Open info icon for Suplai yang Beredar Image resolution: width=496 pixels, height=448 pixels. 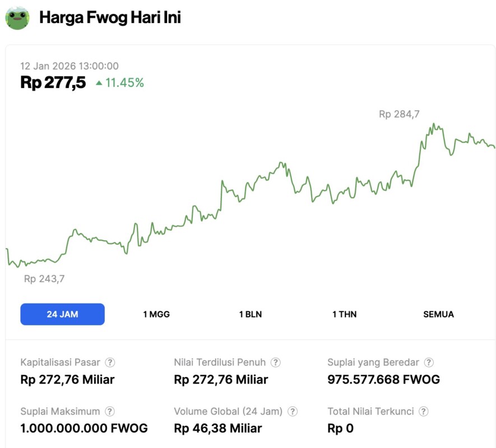pos(429,362)
